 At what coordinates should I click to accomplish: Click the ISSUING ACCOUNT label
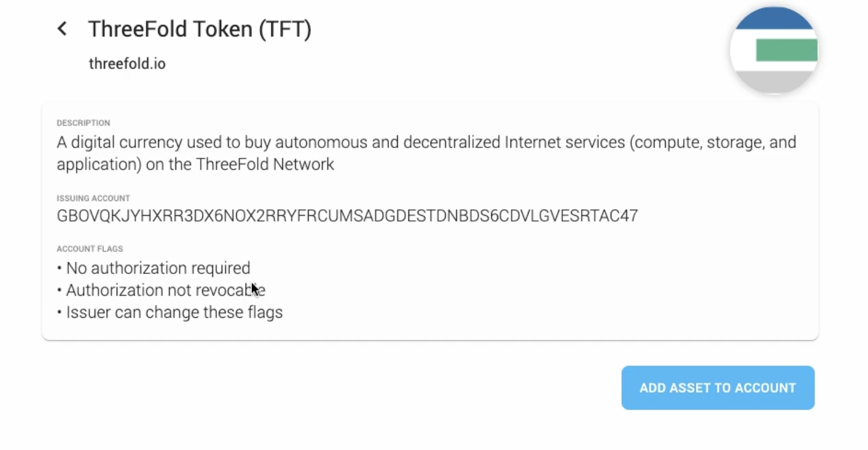(93, 198)
